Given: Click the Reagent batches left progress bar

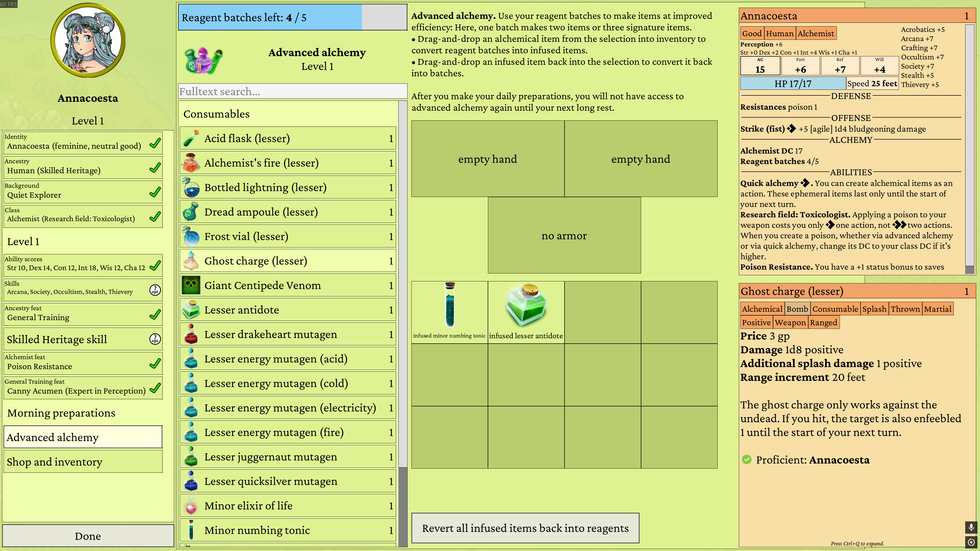Looking at the screenshot, I should (x=292, y=18).
